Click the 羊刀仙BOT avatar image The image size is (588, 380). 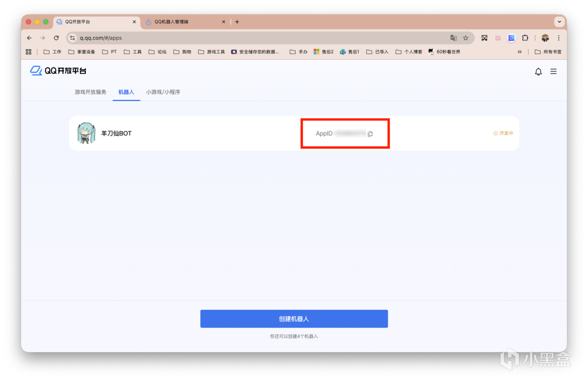(86, 133)
